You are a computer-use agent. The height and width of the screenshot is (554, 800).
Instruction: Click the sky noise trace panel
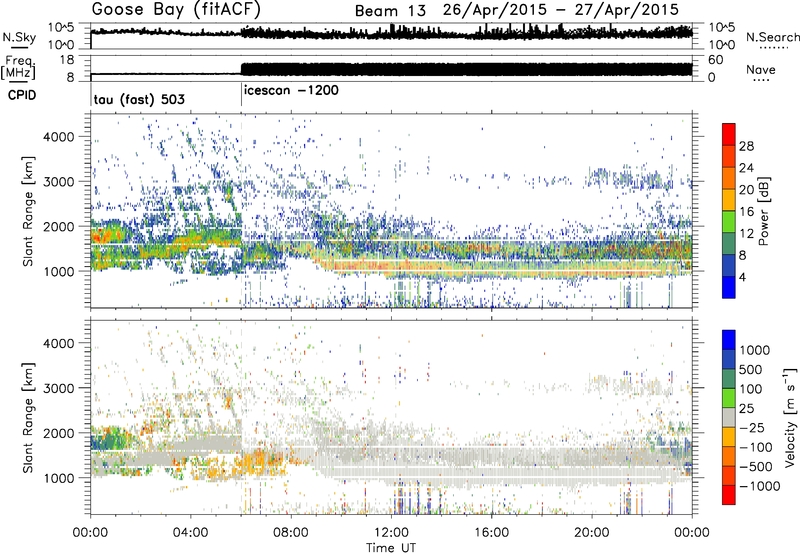tap(391, 36)
